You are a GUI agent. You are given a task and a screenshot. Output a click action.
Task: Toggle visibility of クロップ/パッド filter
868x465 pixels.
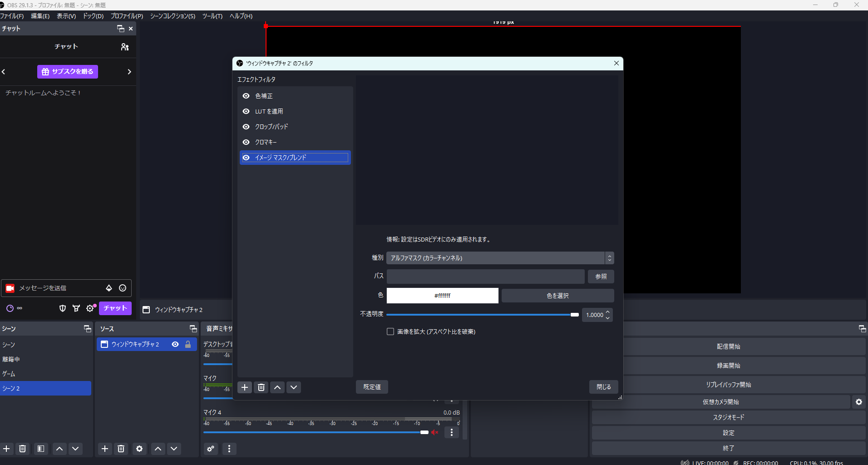tap(246, 127)
